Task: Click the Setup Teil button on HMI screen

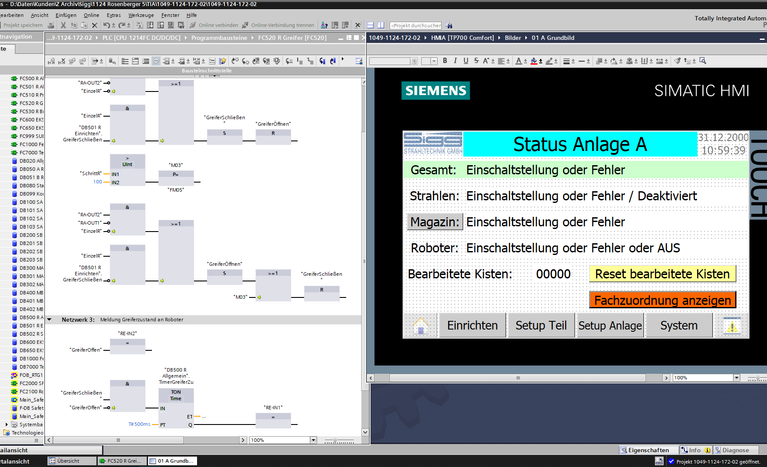Action: pos(541,326)
